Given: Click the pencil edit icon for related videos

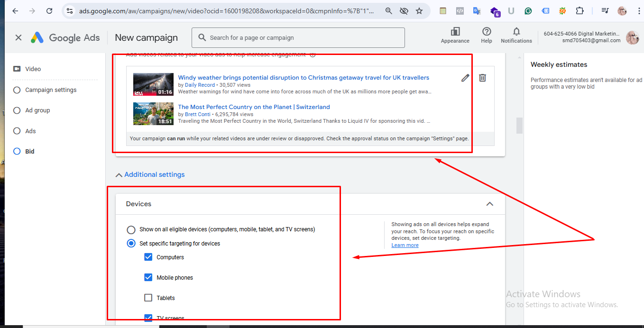Looking at the screenshot, I should point(465,78).
